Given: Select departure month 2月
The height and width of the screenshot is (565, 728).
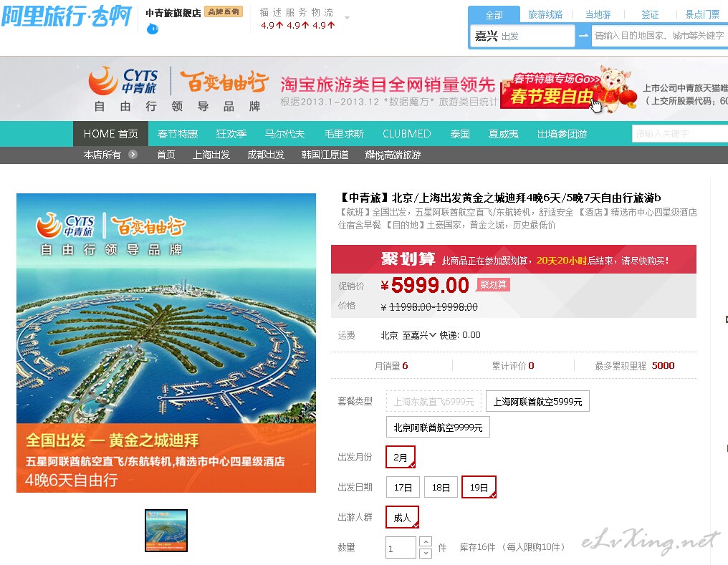Looking at the screenshot, I should (401, 458).
